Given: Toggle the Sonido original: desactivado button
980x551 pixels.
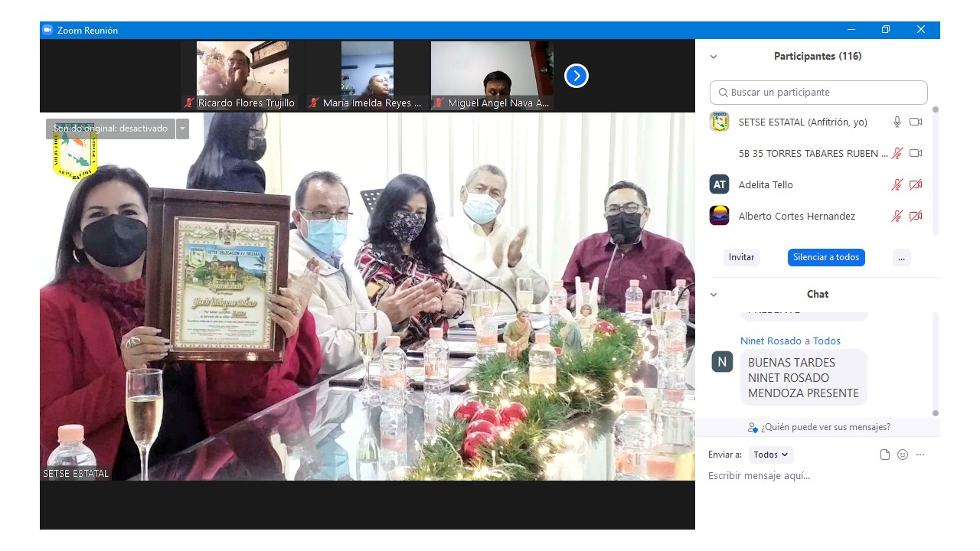Looking at the screenshot, I should click(110, 129).
